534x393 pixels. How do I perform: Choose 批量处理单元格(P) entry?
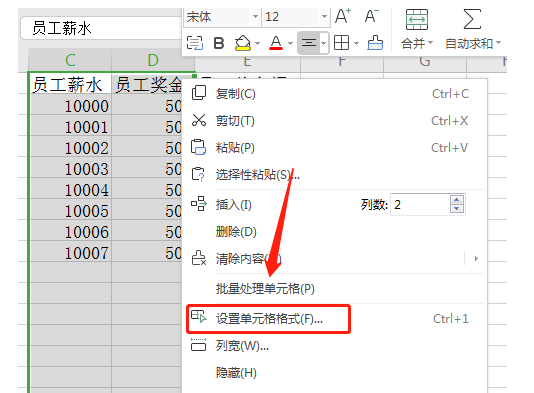point(265,289)
